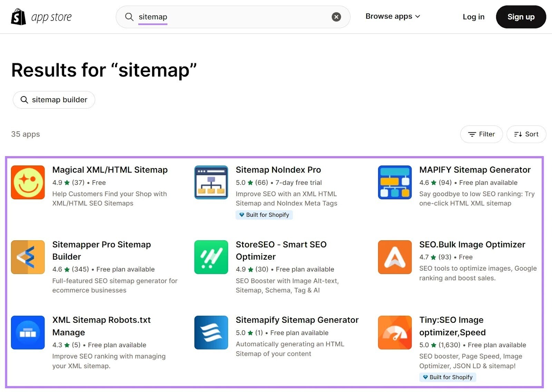Image resolution: width=552 pixels, height=392 pixels.
Task: Click the green StoreSEO app icon
Action: coord(211,257)
